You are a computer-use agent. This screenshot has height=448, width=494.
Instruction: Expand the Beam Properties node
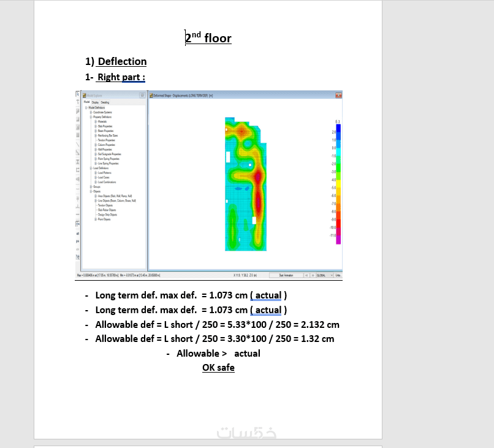96,131
